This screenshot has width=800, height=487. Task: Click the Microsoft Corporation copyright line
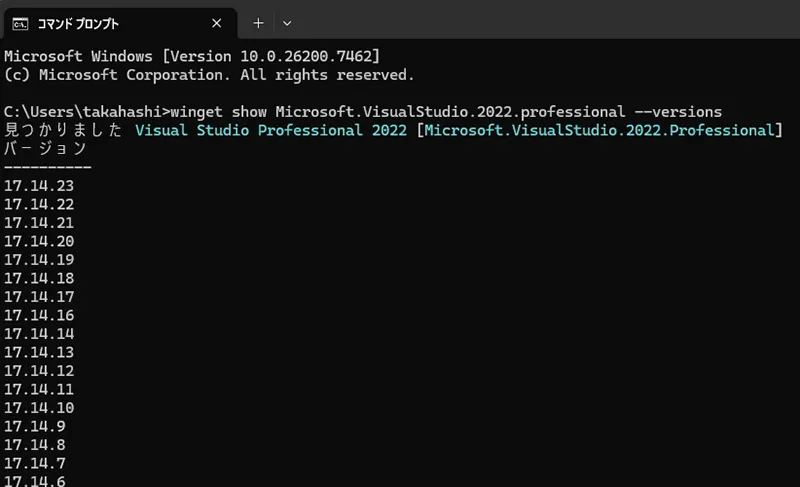[x=208, y=74]
